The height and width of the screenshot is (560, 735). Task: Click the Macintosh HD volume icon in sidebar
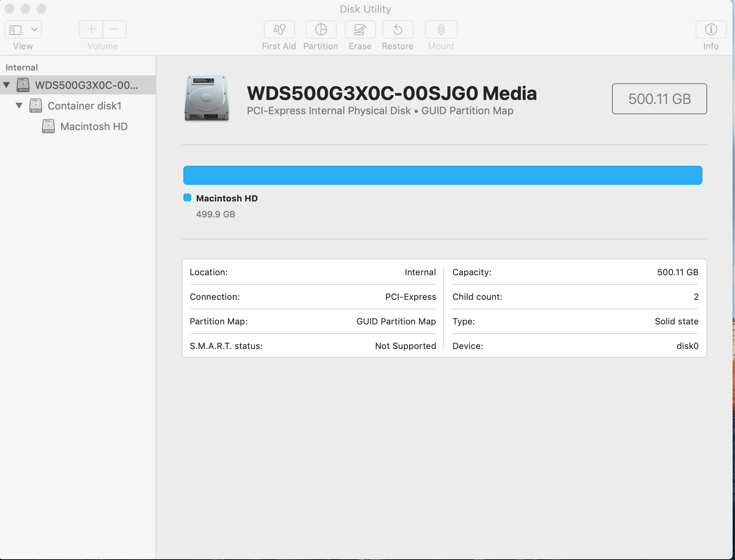tap(48, 127)
